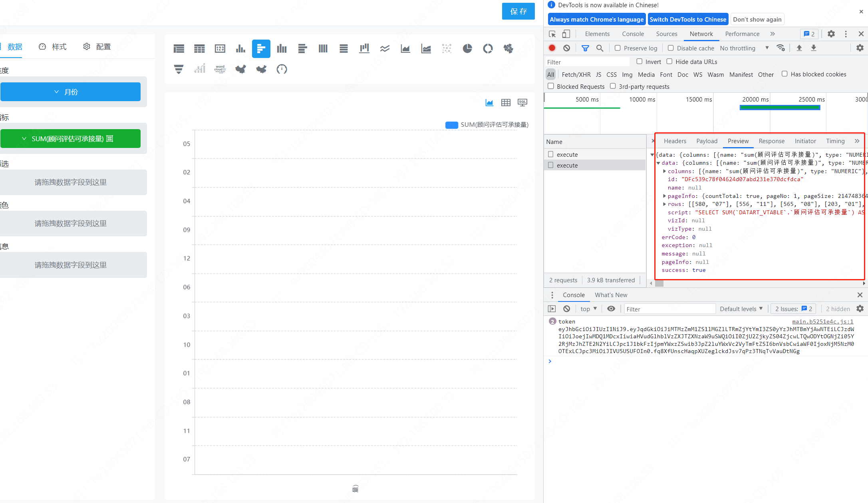The height and width of the screenshot is (503, 868).
Task: Switch to the Payload tab
Action: tap(706, 141)
